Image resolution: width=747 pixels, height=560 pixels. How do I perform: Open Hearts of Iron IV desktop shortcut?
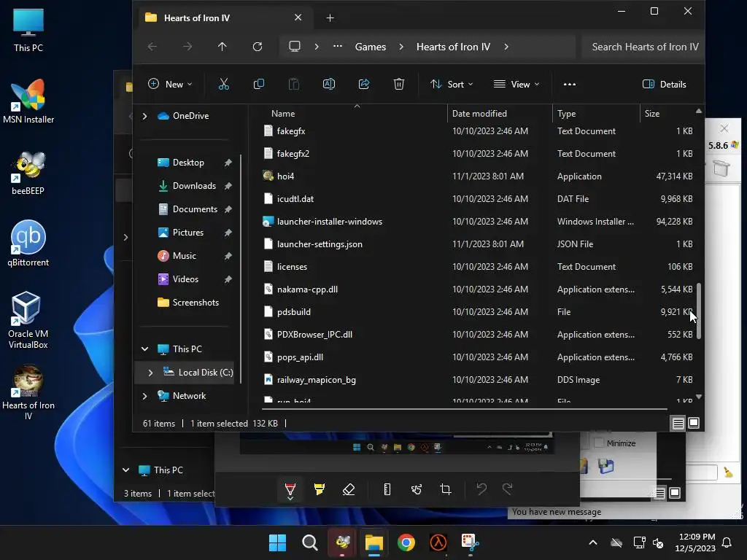(x=28, y=392)
